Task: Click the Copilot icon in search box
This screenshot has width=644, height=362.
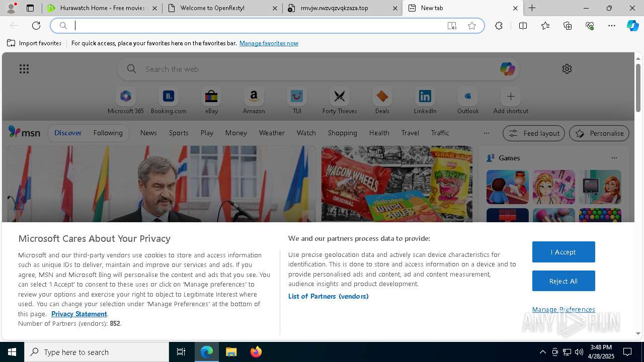Action: coord(507,69)
